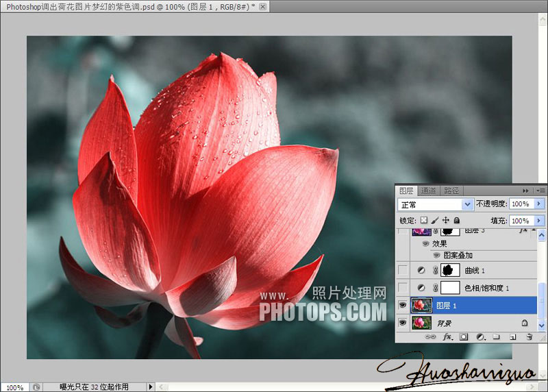The image size is (548, 392).
Task: Click the 曲线 1 adjustment layer icon
Action: pyautogui.click(x=421, y=270)
